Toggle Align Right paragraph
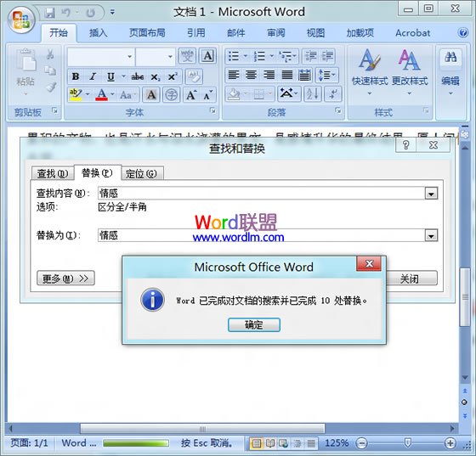 269,75
